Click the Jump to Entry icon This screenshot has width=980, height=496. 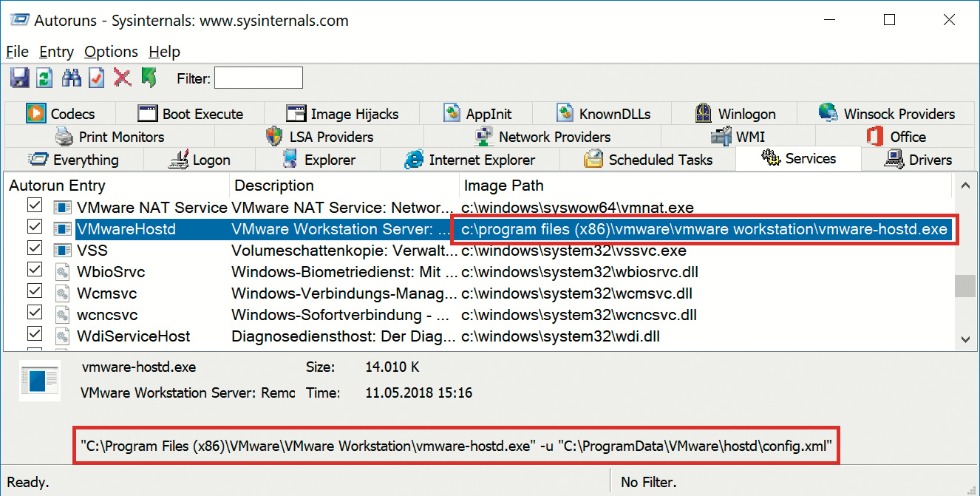pos(149,78)
